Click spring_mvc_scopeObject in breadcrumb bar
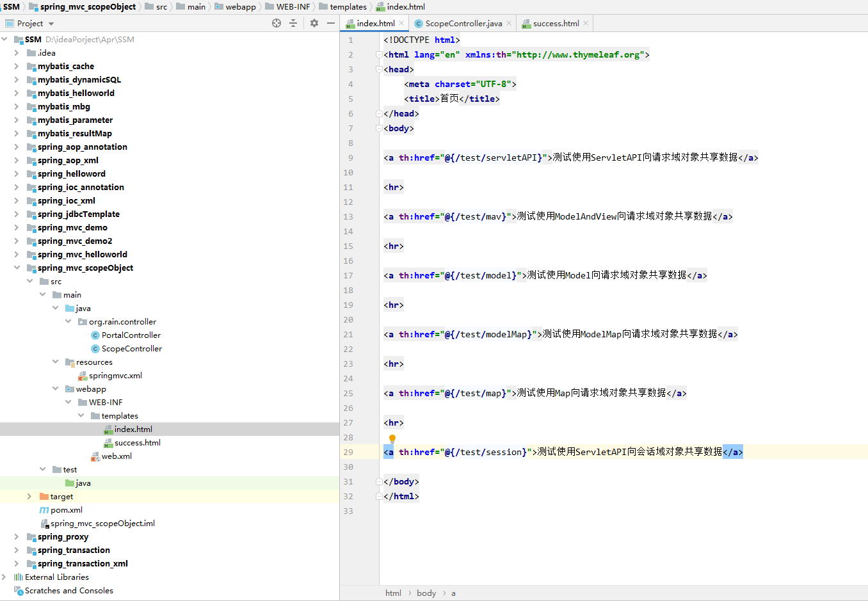Screen dimensions: 868x601 pyautogui.click(x=88, y=6)
